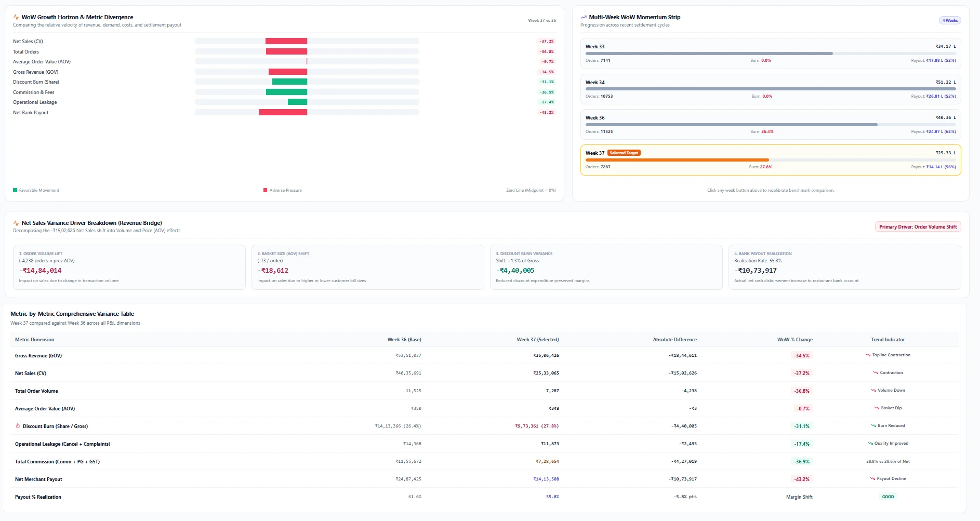Click the down-trend icon next to Basket Dip

click(877, 408)
